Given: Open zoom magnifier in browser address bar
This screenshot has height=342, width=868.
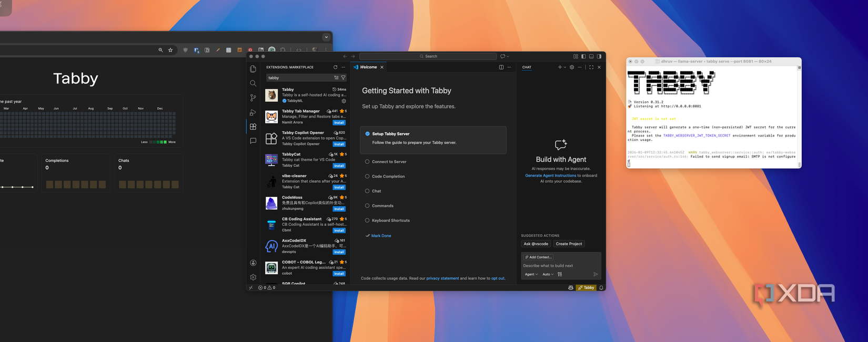Looking at the screenshot, I should [x=160, y=50].
